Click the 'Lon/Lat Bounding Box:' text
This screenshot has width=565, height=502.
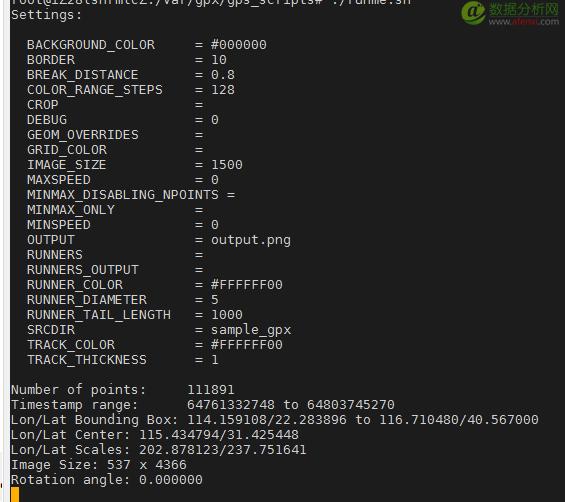[x=94, y=420]
